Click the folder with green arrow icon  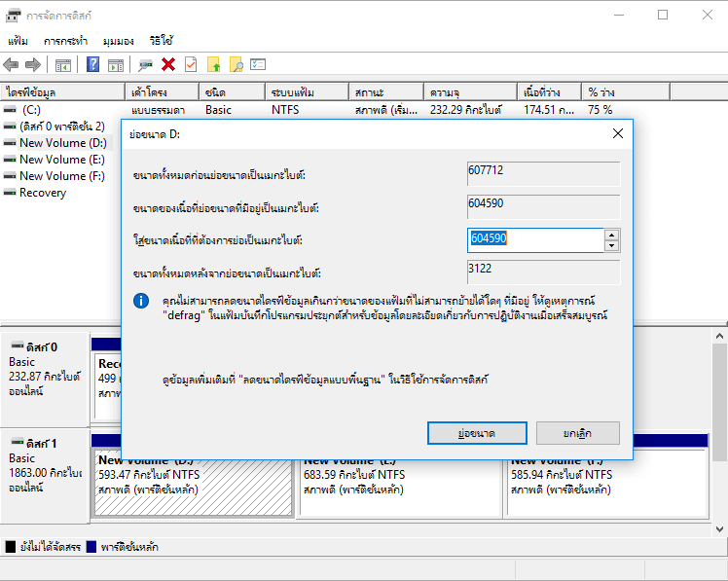click(x=213, y=64)
